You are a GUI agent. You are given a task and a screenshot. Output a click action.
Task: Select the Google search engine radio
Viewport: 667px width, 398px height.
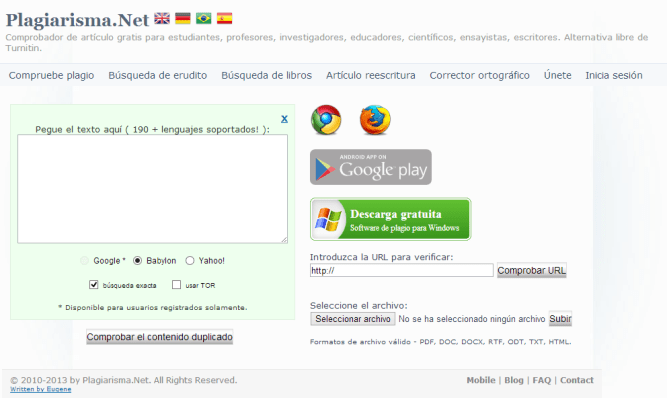[x=84, y=260]
